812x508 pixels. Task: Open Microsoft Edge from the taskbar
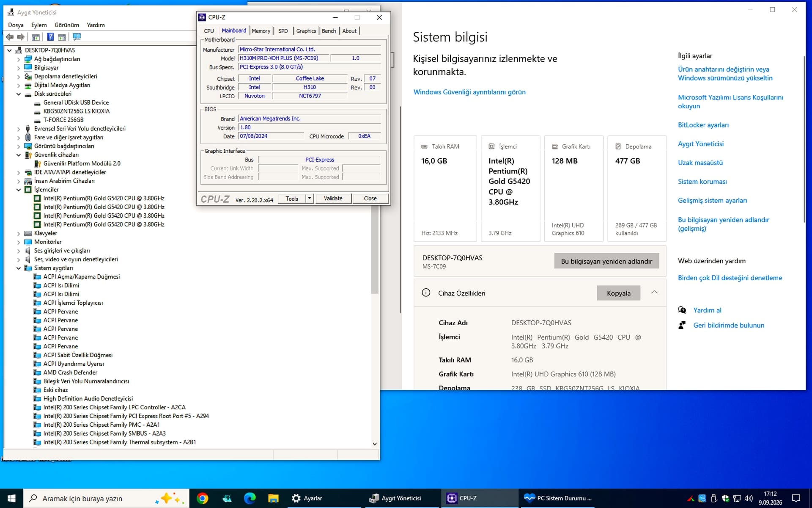tap(250, 498)
